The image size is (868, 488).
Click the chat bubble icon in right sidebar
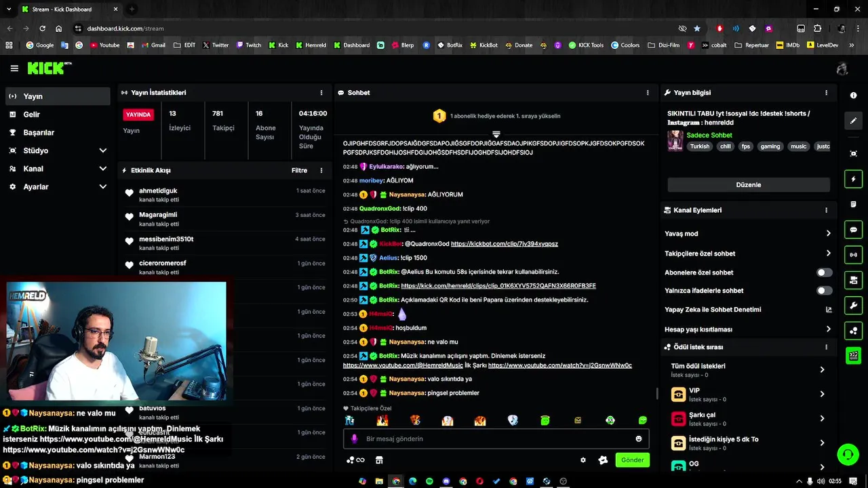click(854, 230)
